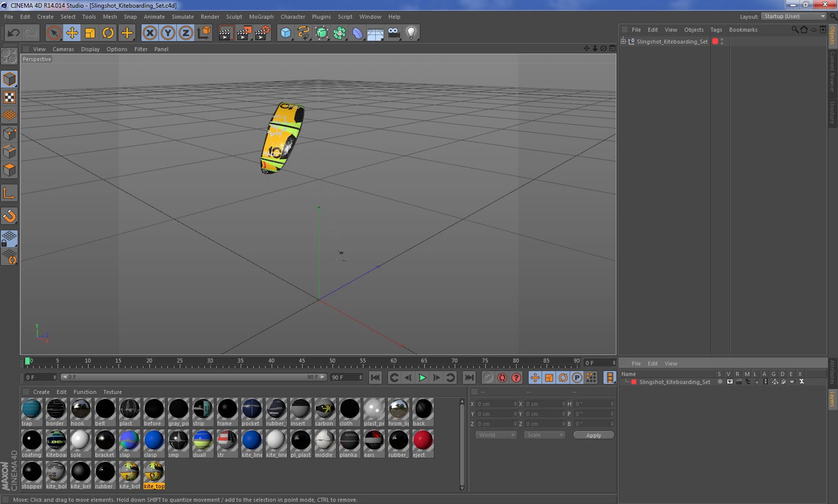This screenshot has width=838, height=504.
Task: Select the blue clasp material swatch
Action: pyautogui.click(x=154, y=444)
